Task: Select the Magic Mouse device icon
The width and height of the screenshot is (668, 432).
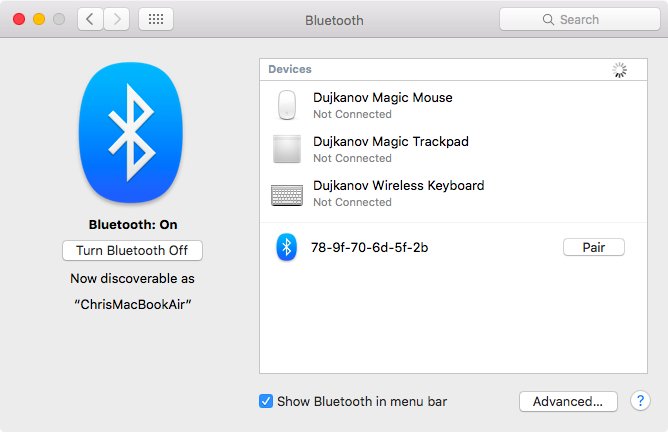Action: [287, 105]
